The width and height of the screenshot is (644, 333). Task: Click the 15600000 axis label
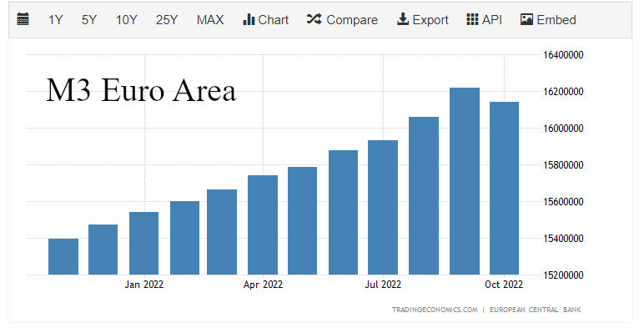[x=563, y=201]
